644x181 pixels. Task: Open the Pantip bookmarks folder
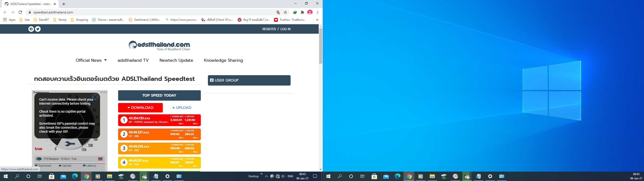60,20
